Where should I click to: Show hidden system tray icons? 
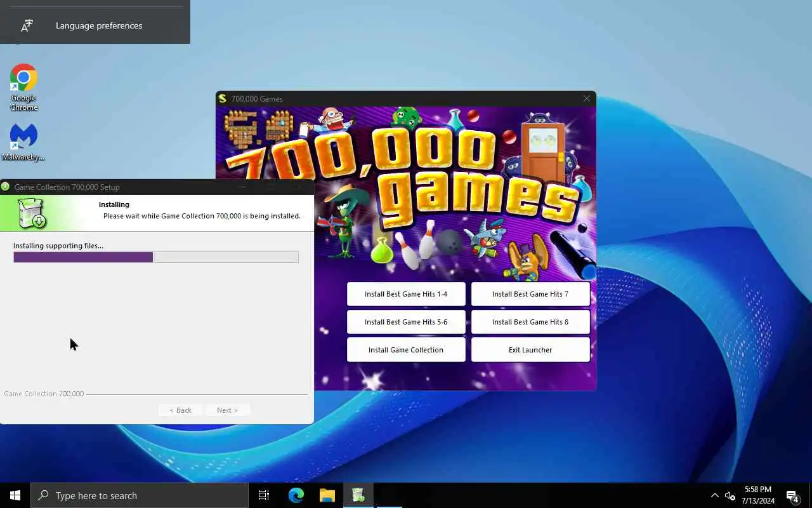(x=714, y=495)
